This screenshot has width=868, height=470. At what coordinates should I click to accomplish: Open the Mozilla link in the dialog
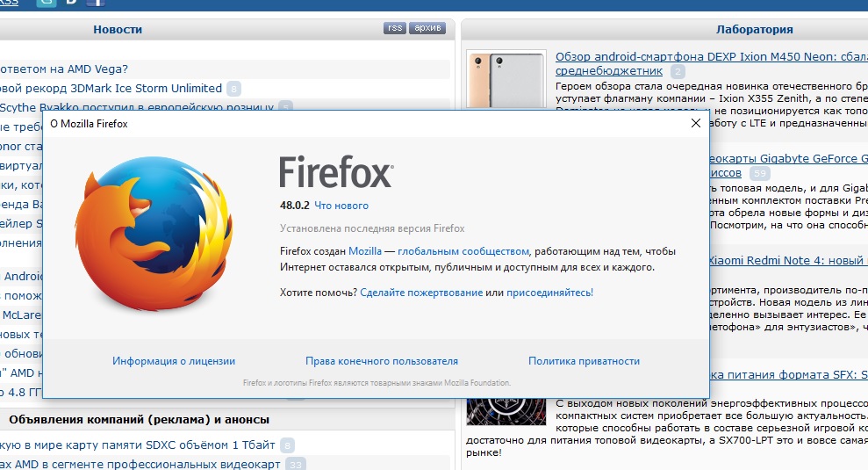pyautogui.click(x=365, y=251)
